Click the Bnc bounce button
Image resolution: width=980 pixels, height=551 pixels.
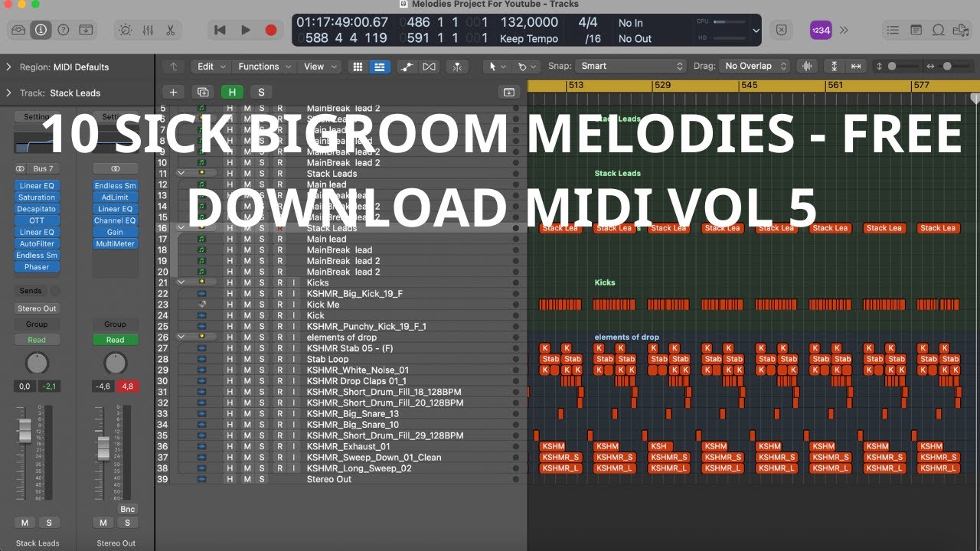click(x=127, y=509)
